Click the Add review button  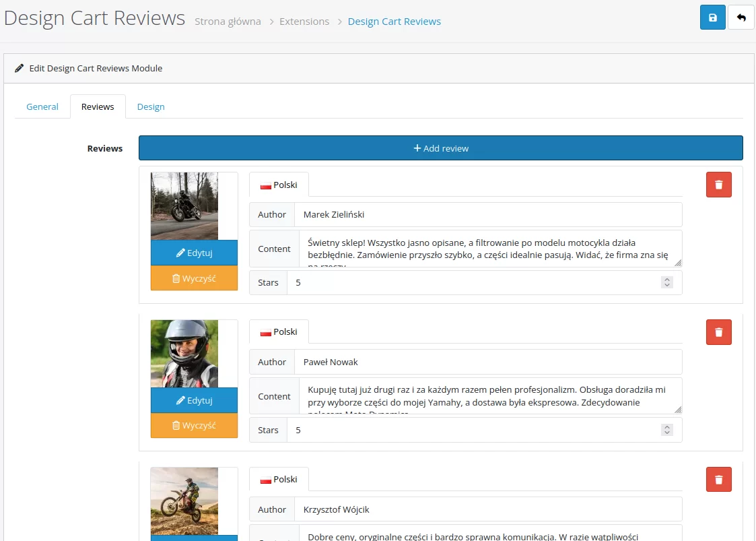(441, 148)
